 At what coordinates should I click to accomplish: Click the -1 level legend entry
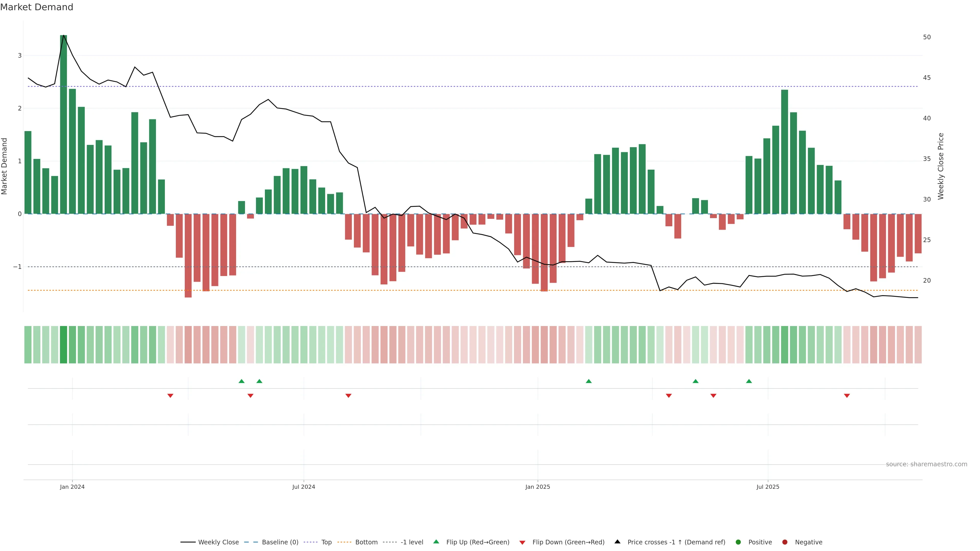pyautogui.click(x=412, y=542)
